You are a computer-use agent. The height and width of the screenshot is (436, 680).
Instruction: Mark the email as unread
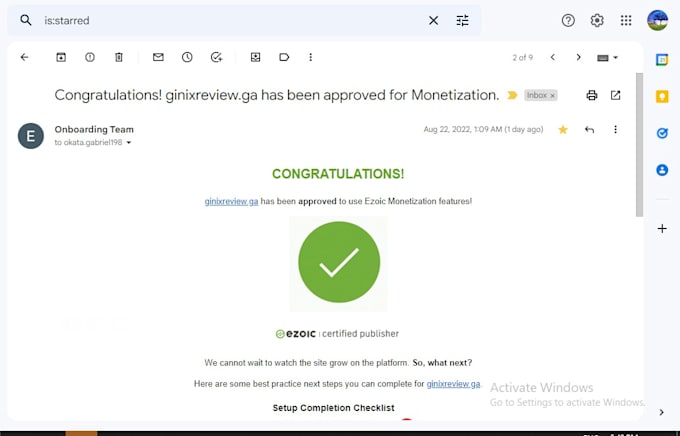pyautogui.click(x=158, y=57)
